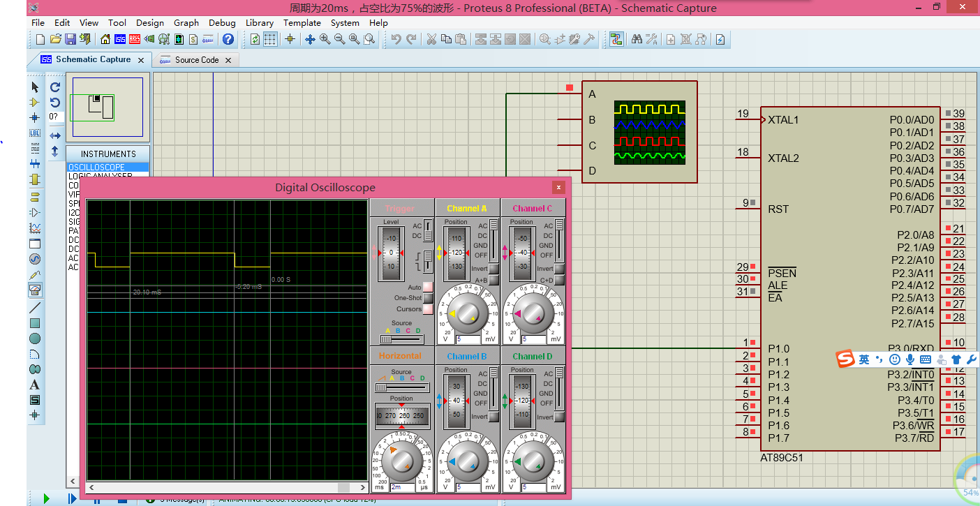Viewport: 980px width, 506px height.
Task: Open the Help question mark icon
Action: click(228, 39)
